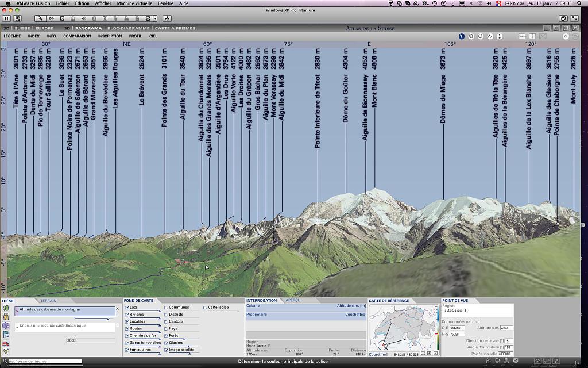This screenshot has height=368, width=588.
Task: Click the search magnifier icon at bottom left
Action: tap(5, 362)
